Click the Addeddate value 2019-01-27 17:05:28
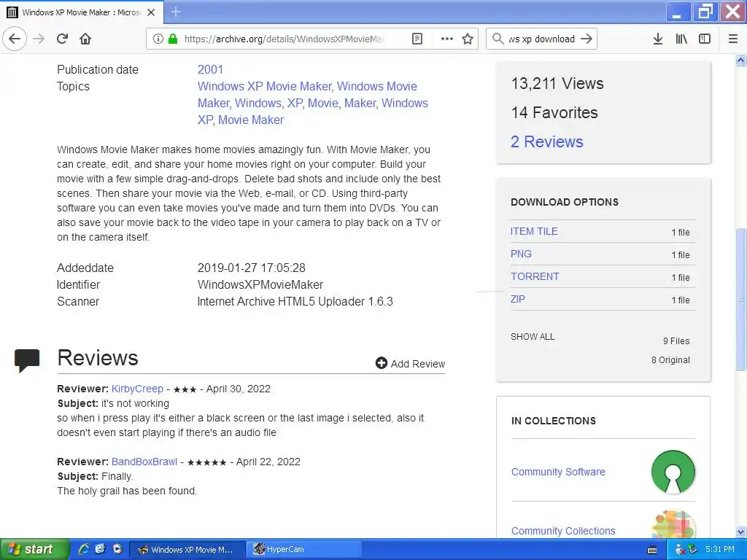The width and height of the screenshot is (747, 560). (251, 268)
